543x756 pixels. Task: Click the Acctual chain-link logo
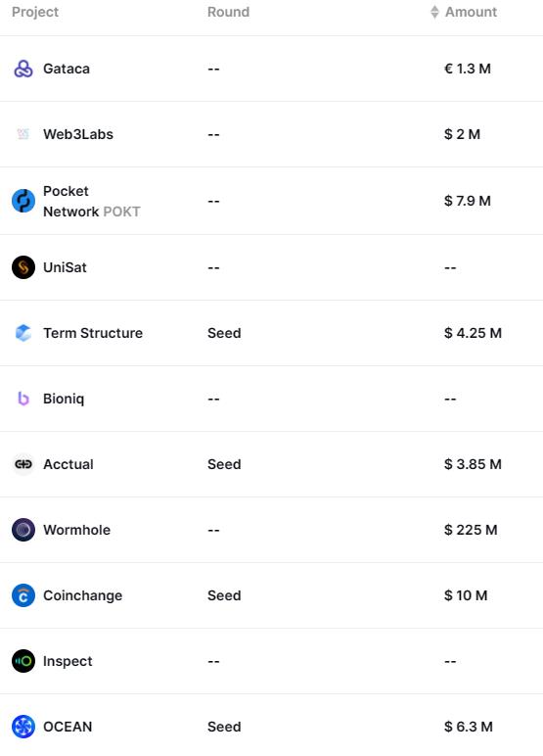23,464
